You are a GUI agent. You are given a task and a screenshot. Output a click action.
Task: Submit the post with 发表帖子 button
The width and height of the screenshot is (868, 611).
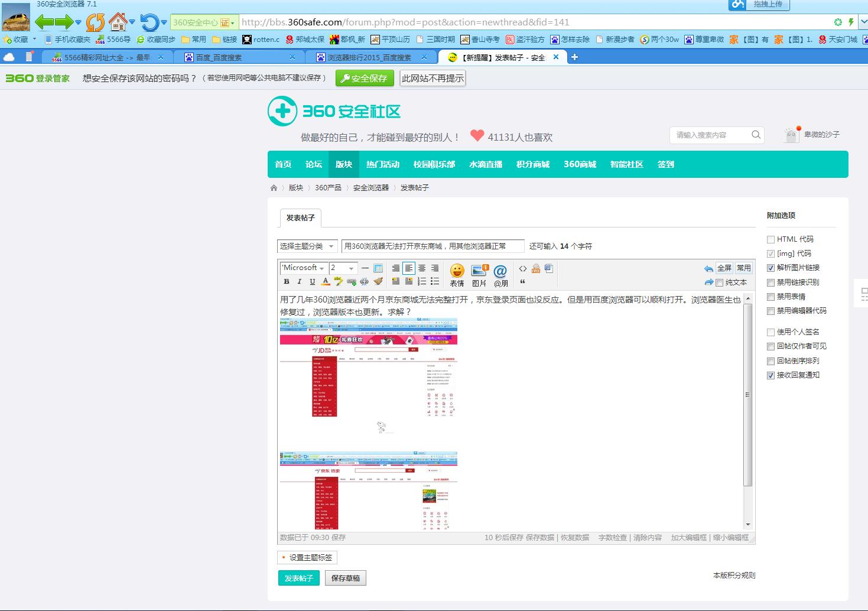298,578
